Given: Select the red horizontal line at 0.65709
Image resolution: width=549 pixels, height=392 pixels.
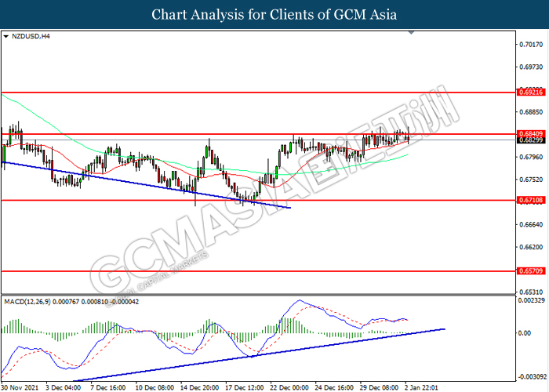Looking at the screenshot, I should click(x=258, y=271).
